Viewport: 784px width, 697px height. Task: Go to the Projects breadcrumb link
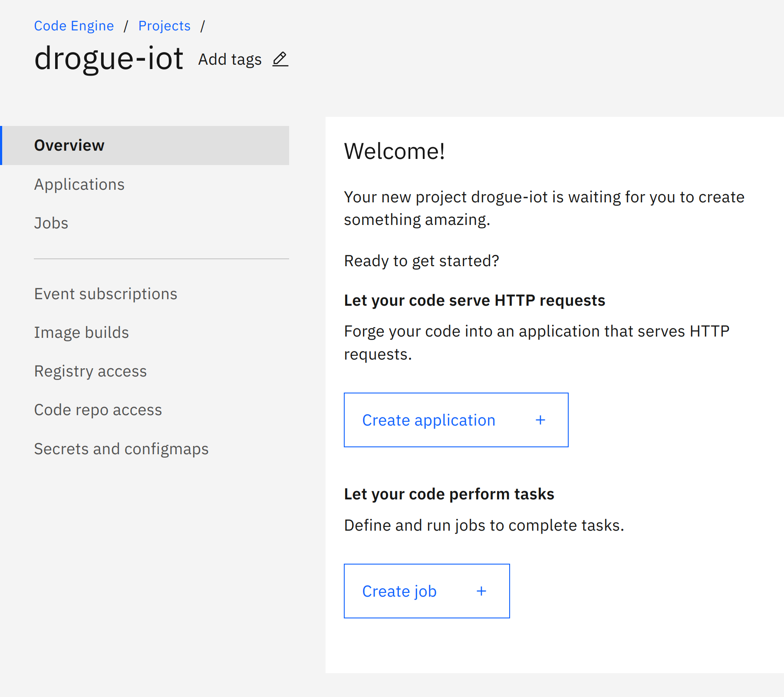[164, 26]
